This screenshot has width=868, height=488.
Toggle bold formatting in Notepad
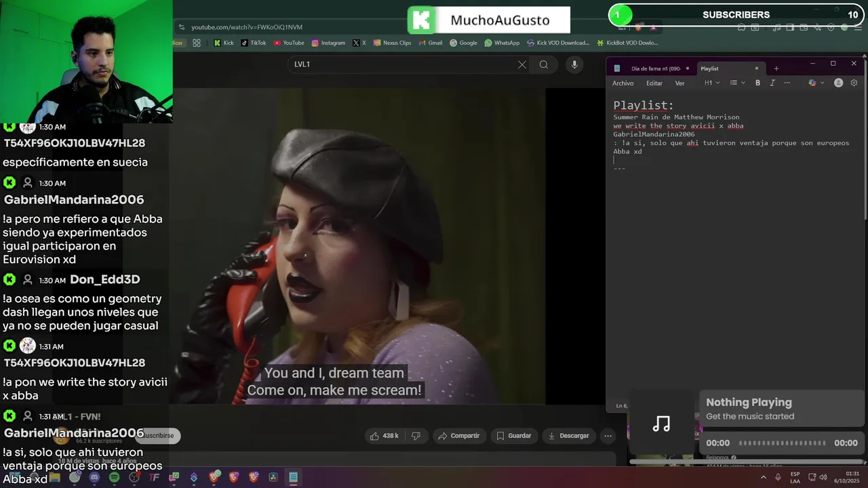[757, 83]
